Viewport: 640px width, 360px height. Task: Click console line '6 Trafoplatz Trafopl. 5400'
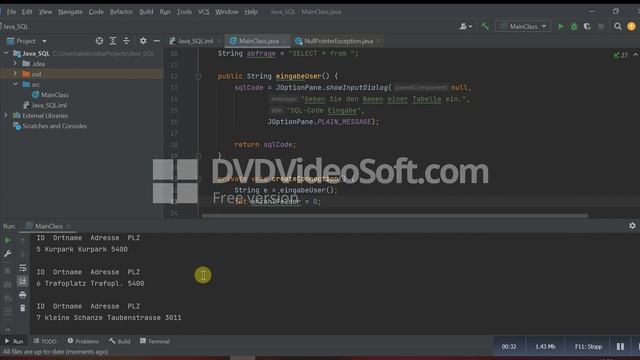click(90, 283)
